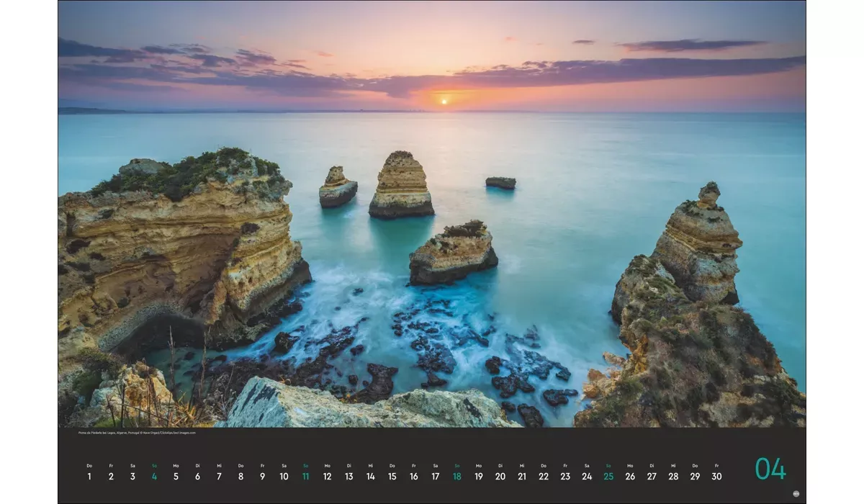The height and width of the screenshot is (504, 864).
Task: Click date 6 in the calendar row
Action: tap(197, 476)
